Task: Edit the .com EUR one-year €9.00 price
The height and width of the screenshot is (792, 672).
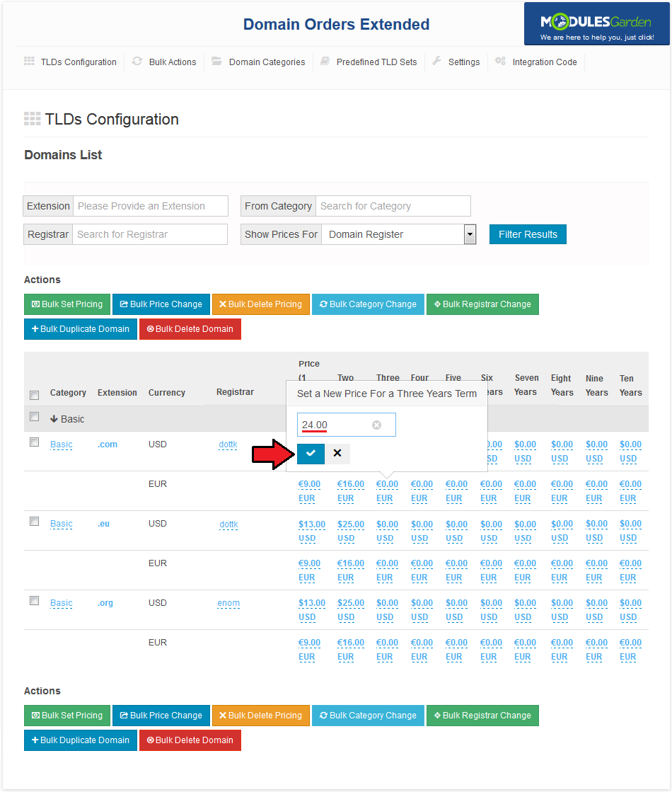Action: tap(310, 491)
